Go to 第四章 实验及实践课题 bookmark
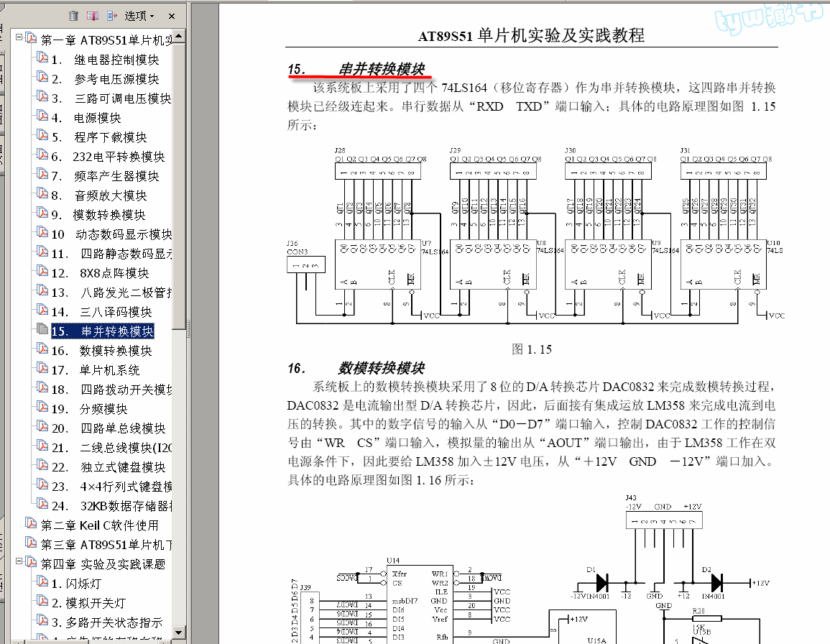This screenshot has height=644, width=830. (103, 564)
